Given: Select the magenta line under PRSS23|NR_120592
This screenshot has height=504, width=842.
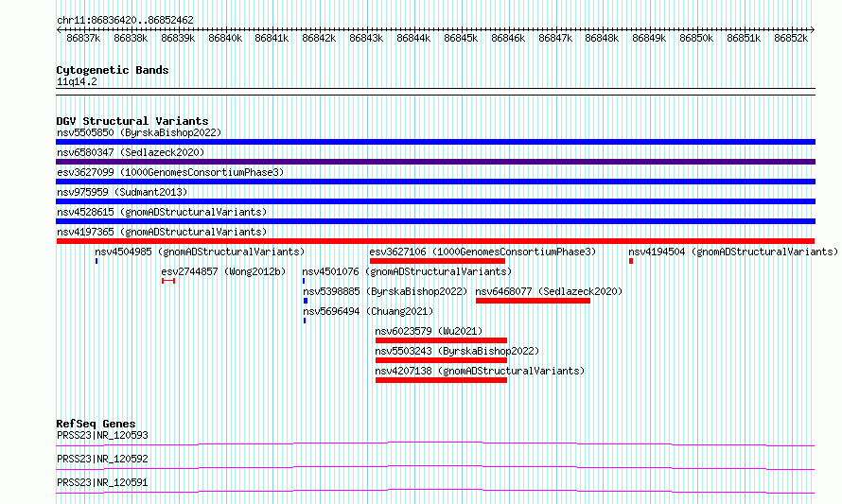Looking at the screenshot, I should click(435, 467).
